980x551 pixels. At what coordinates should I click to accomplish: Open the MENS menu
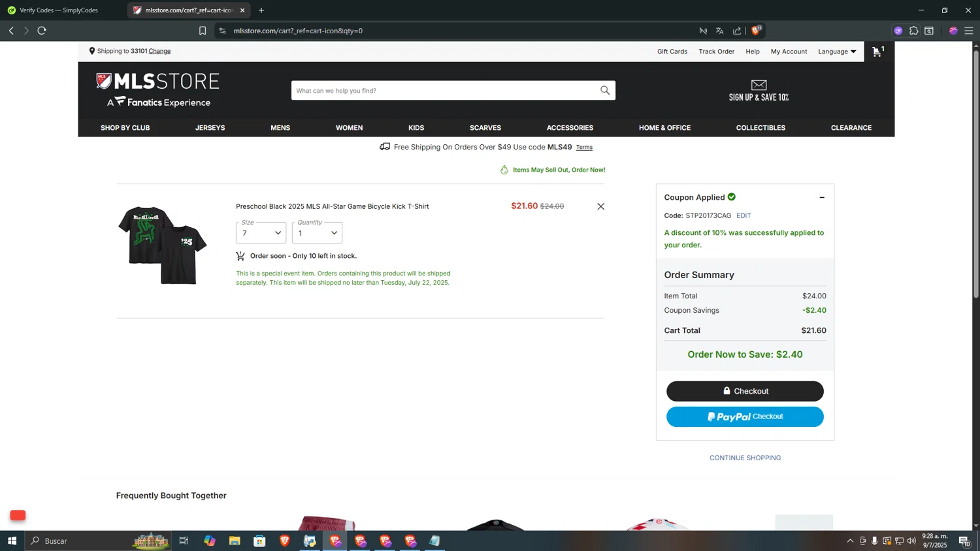point(280,128)
